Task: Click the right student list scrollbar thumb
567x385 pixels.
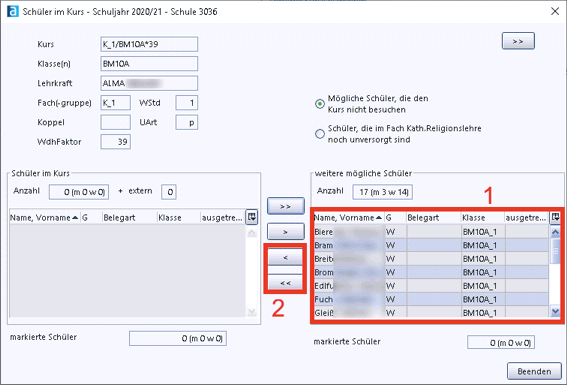Action: coord(555,251)
